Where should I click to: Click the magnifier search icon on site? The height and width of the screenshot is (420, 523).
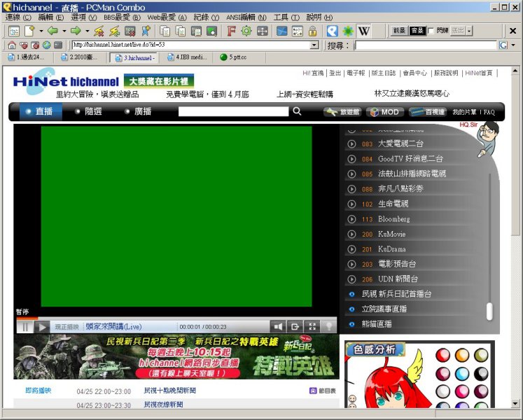pyautogui.click(x=297, y=111)
